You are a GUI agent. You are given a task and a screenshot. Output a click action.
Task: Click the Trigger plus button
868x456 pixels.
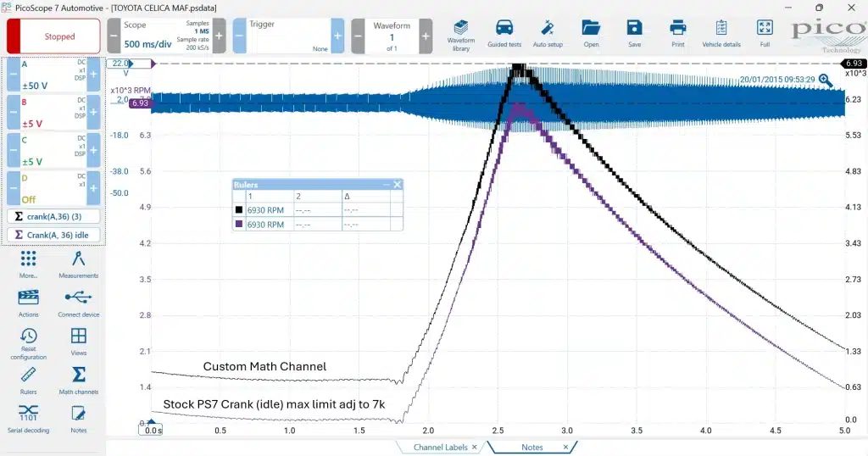(337, 36)
